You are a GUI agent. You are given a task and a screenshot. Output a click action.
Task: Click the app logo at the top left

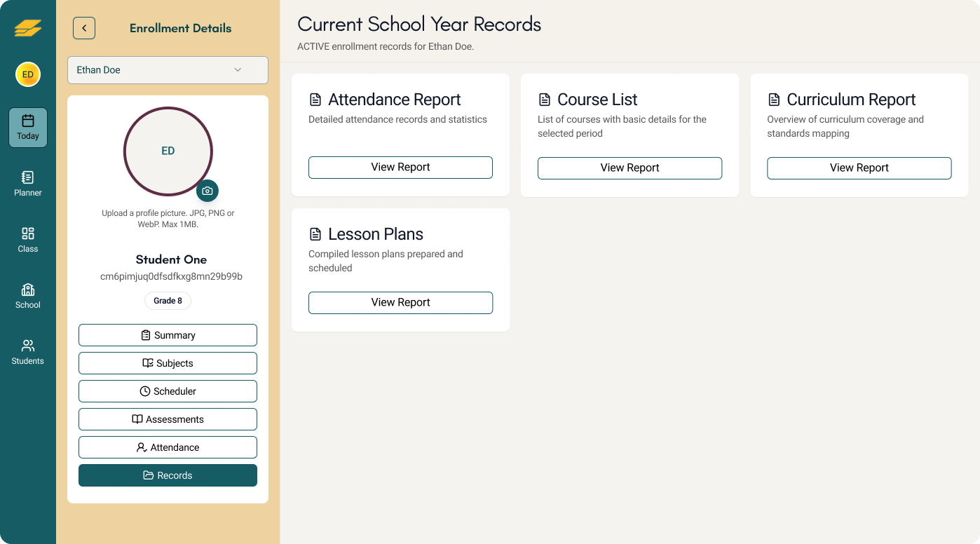pos(27,28)
